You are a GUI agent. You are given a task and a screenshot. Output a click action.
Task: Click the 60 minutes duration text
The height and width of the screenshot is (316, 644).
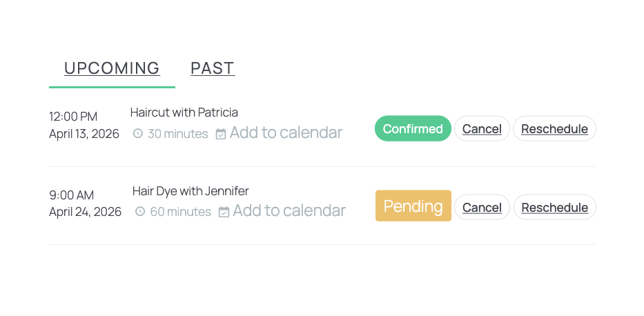(x=180, y=212)
